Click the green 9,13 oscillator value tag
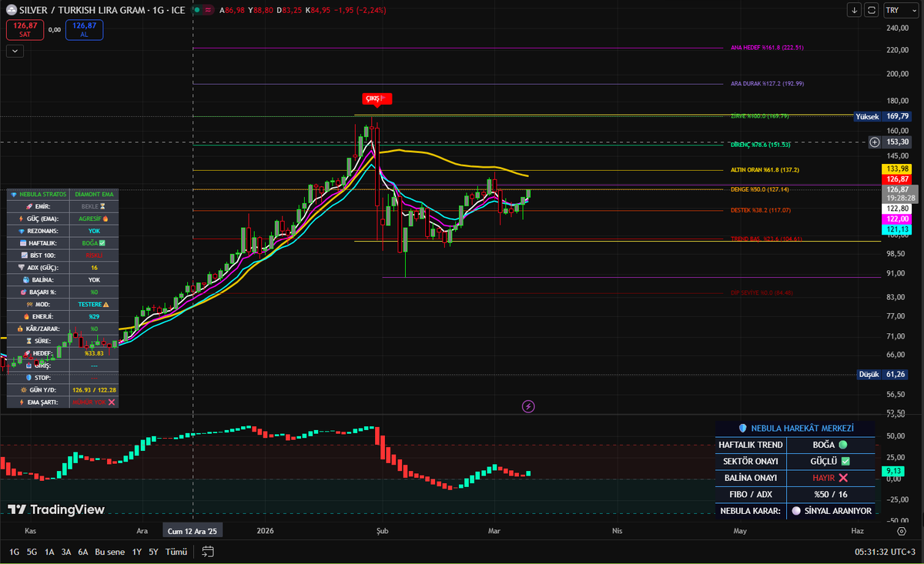This screenshot has height=564, width=924. click(894, 470)
